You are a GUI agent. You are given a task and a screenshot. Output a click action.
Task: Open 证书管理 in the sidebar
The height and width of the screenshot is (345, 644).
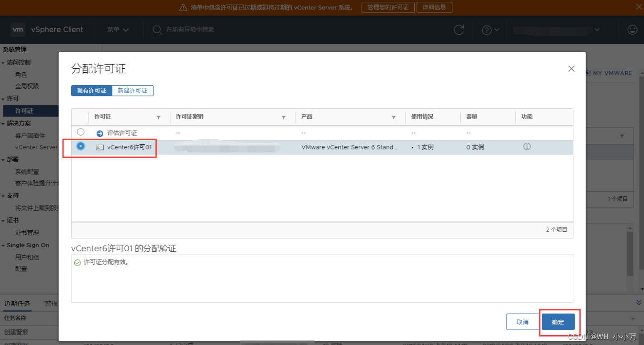pos(27,233)
